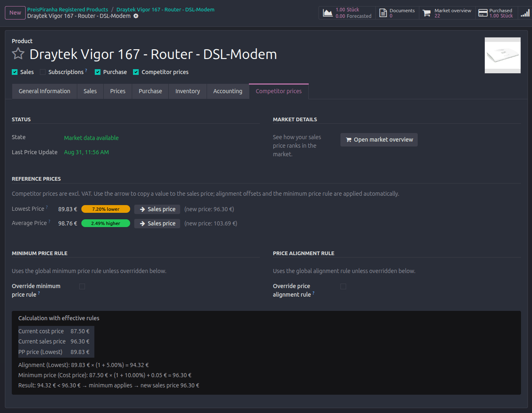
Task: Click the Draytek Vigor 167 breadcrumb link
Action: pos(166,9)
